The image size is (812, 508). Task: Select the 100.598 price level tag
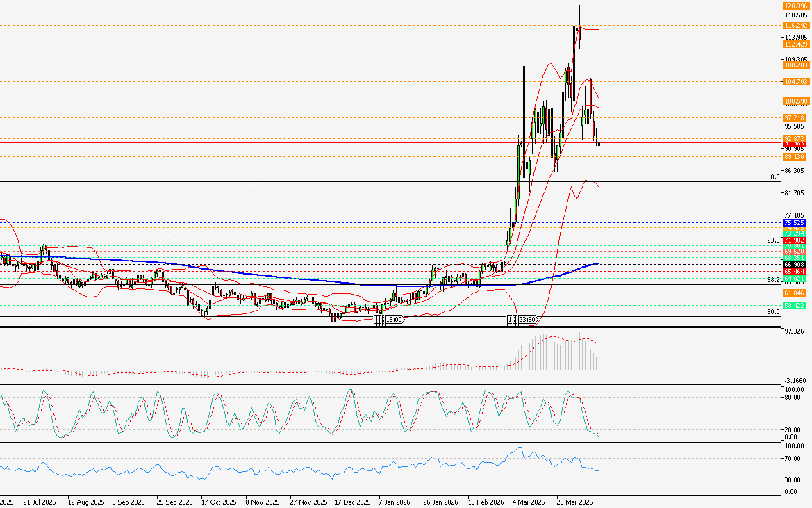point(794,101)
